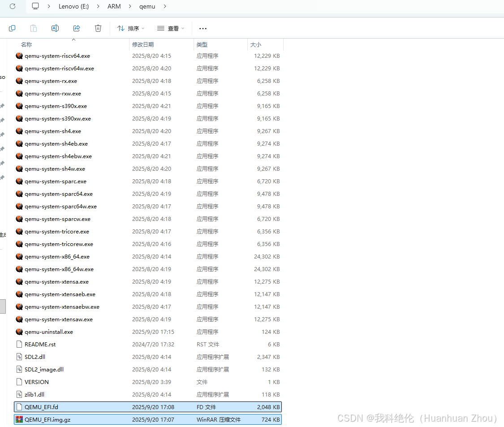Click the delete trash icon
This screenshot has height=427, width=504.
(x=98, y=28)
